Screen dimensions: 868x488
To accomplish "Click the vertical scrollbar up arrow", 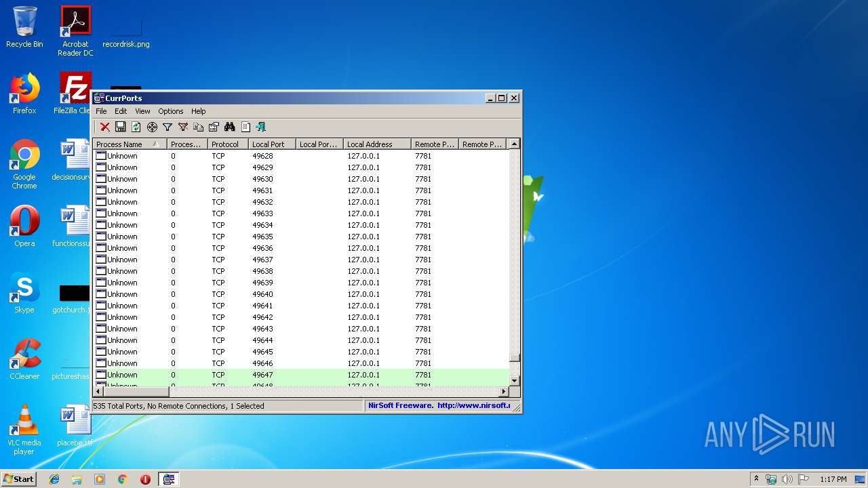I will click(x=514, y=144).
